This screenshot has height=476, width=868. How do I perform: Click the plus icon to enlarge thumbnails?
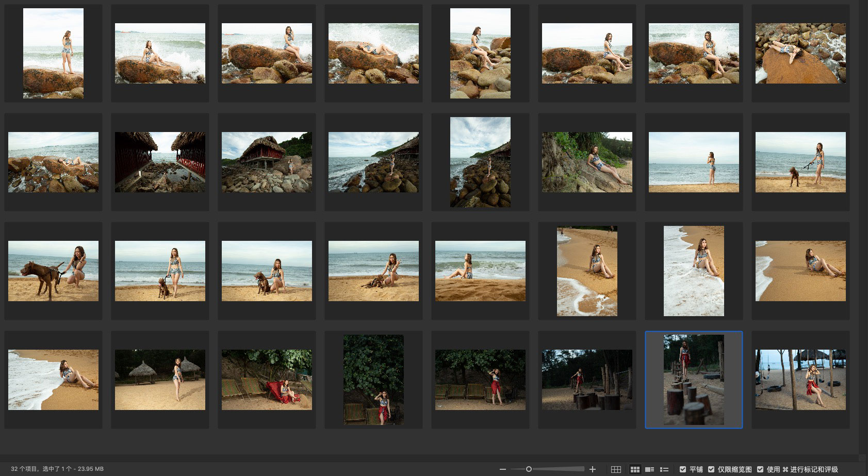pos(593,469)
